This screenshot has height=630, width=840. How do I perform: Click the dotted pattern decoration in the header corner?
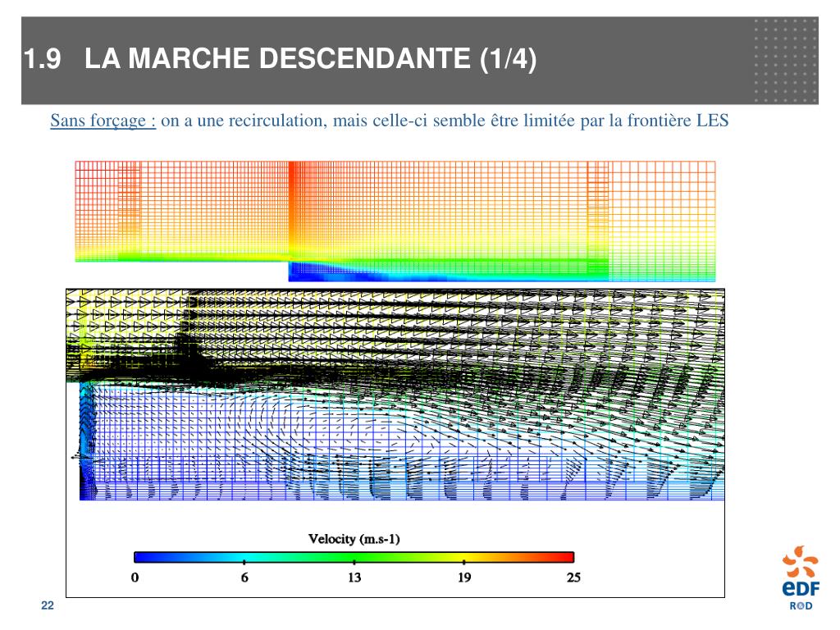(x=785, y=61)
